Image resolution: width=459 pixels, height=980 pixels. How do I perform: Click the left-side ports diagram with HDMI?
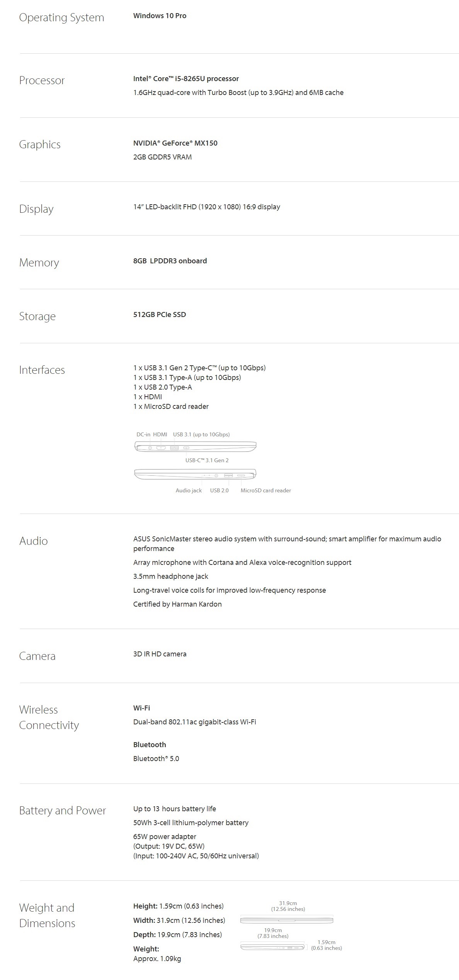[x=195, y=447]
